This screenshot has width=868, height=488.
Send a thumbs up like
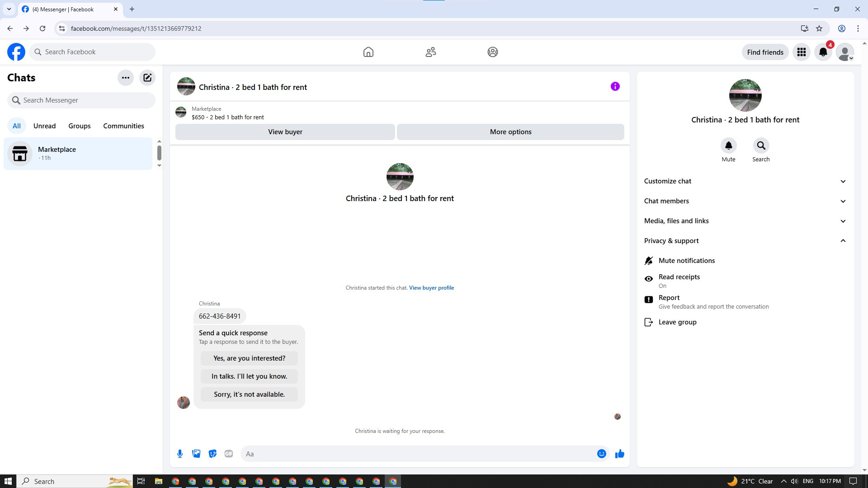coord(619,454)
